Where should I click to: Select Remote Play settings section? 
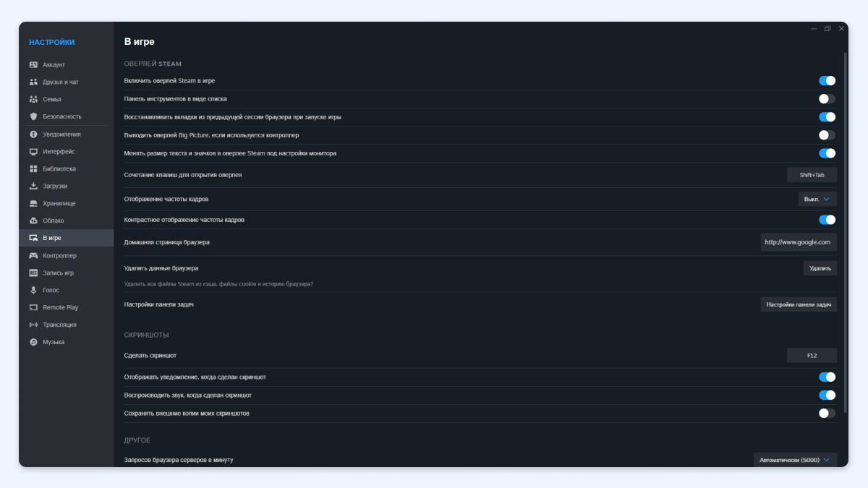[x=67, y=308]
